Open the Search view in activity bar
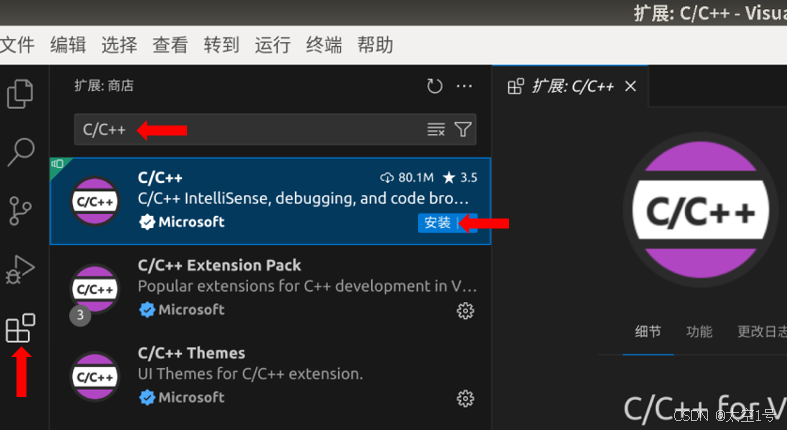787x430 pixels. (x=21, y=152)
